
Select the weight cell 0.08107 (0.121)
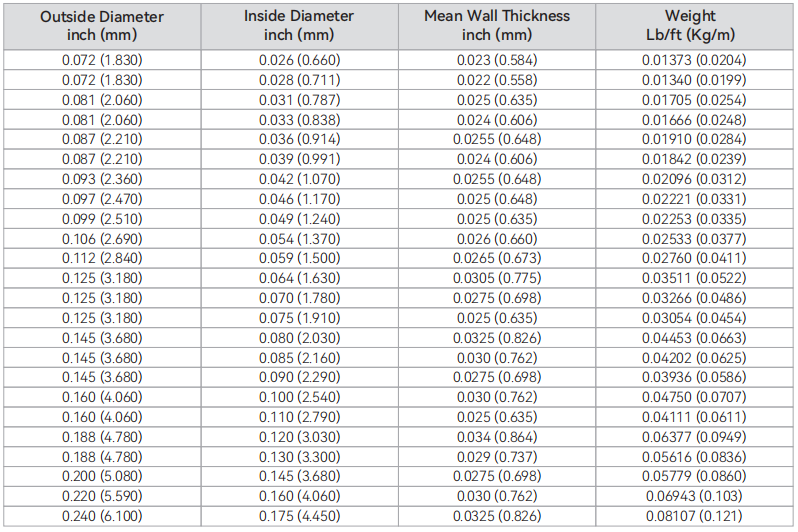coord(694,516)
